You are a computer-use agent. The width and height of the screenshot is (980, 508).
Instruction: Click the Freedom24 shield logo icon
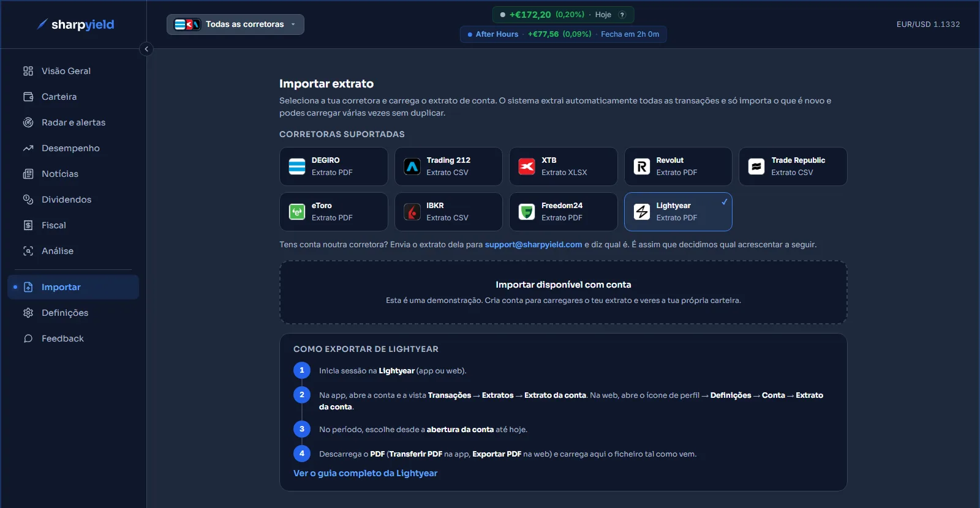click(x=527, y=212)
